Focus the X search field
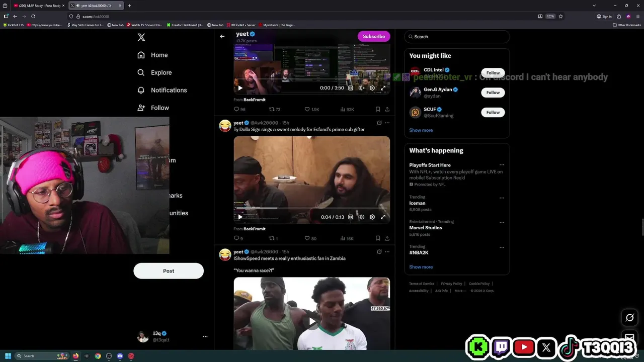Viewport: 644px width, 362px height. click(x=458, y=37)
